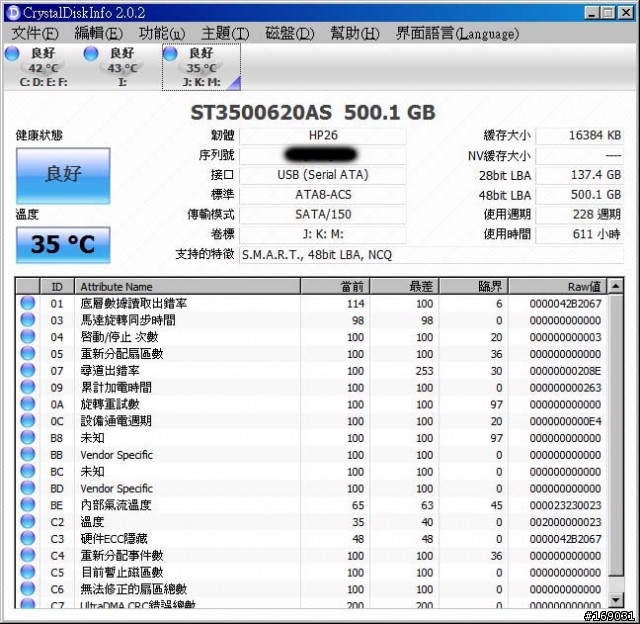640x624 pixels.
Task: Click the blue health orb for 42 °C disk
Action: click(12, 53)
